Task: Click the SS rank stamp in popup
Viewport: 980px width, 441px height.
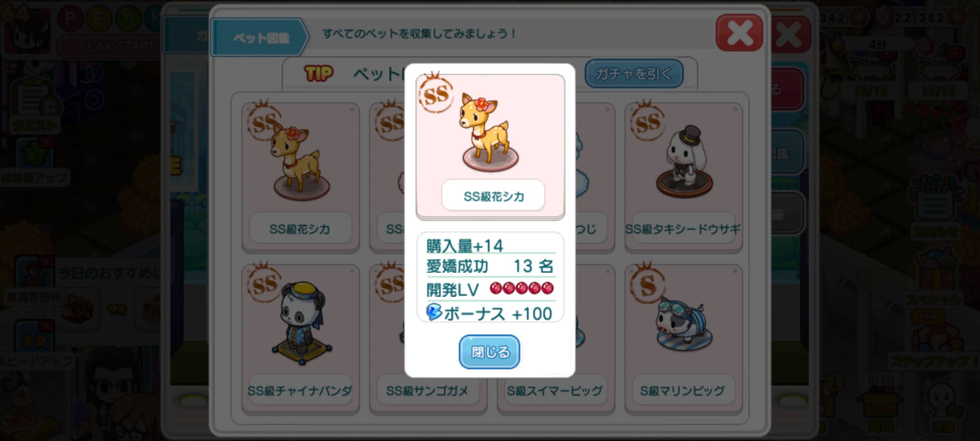Action: [436, 94]
